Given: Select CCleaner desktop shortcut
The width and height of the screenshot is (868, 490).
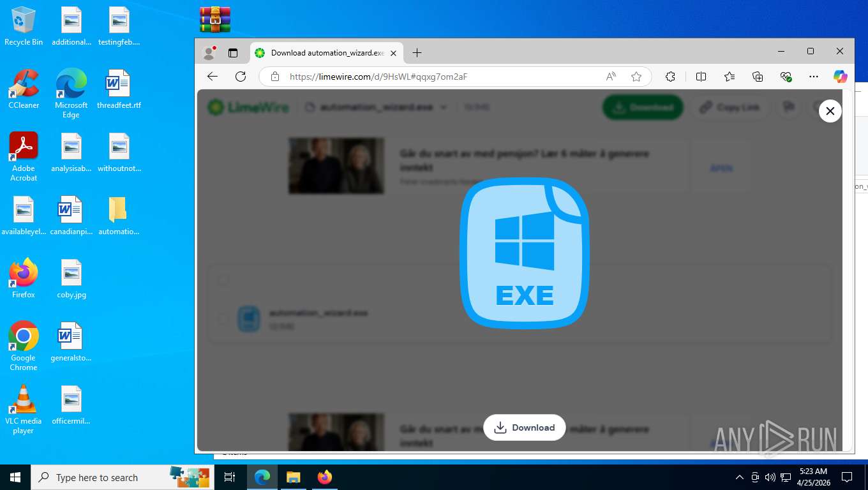Looking at the screenshot, I should pyautogui.click(x=24, y=89).
